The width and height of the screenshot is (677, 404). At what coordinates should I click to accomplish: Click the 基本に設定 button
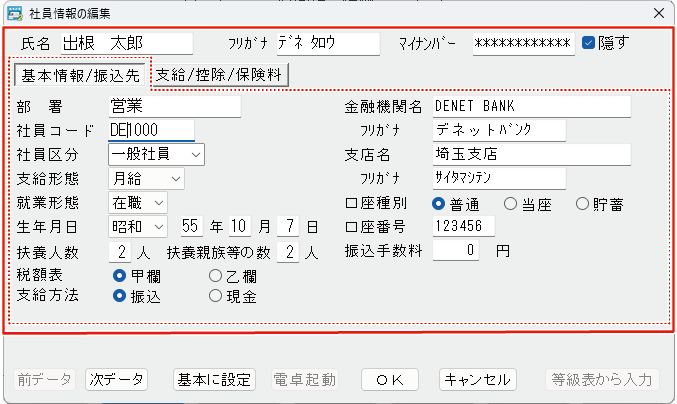pos(214,380)
